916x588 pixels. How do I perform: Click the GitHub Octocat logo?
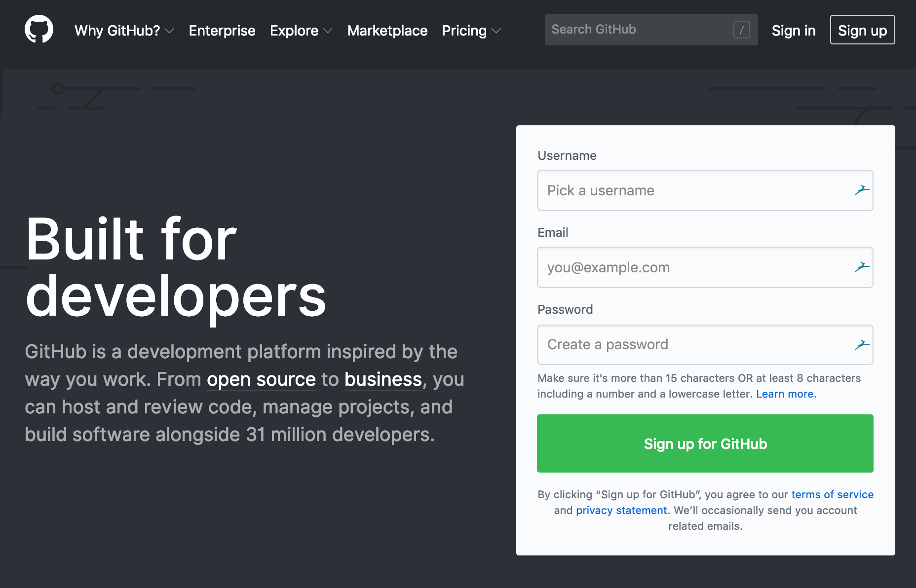click(x=39, y=30)
